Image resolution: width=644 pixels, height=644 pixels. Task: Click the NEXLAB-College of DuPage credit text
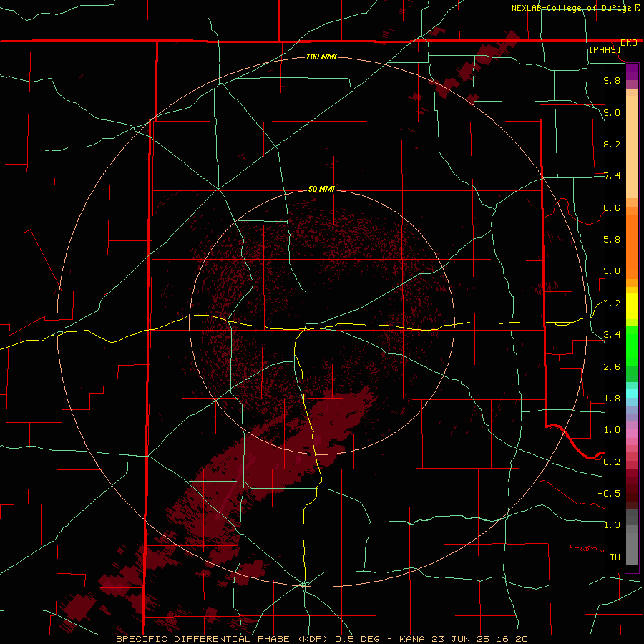click(571, 8)
